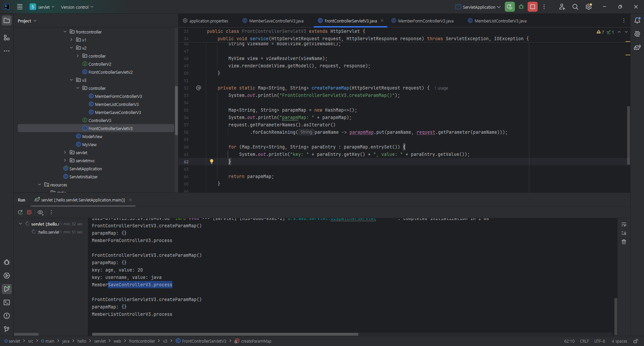Open the ServletApplication run configuration dropdown
The image size is (644, 346).
pyautogui.click(x=478, y=7)
